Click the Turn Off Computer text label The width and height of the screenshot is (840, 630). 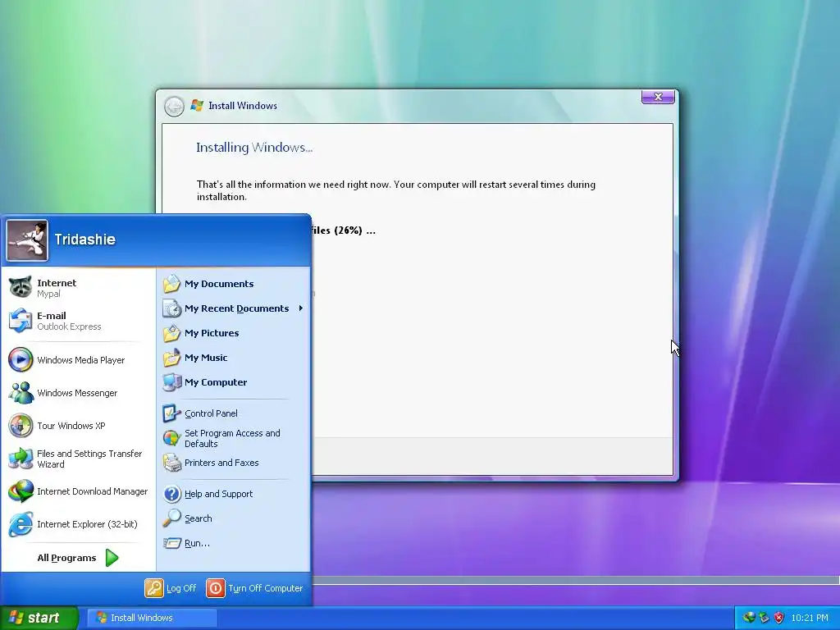pos(265,587)
